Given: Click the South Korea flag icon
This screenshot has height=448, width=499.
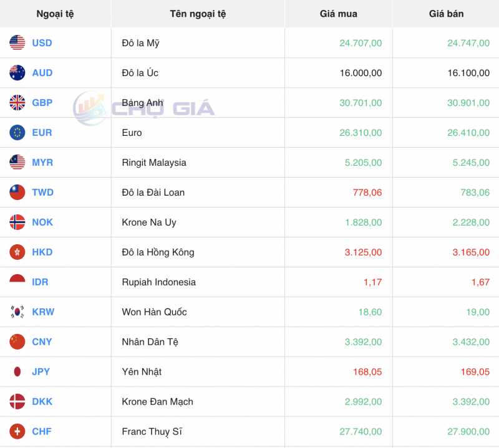Looking at the screenshot, I should click(17, 312).
